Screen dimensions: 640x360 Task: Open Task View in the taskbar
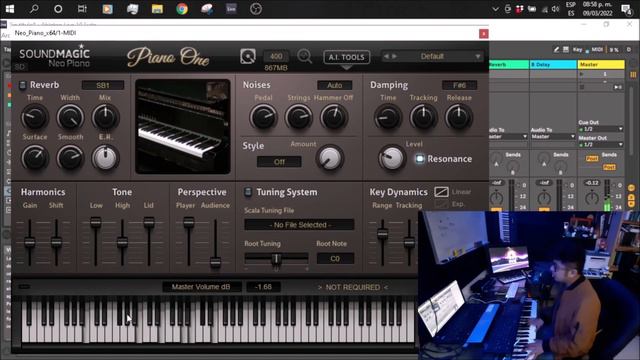tap(82, 9)
